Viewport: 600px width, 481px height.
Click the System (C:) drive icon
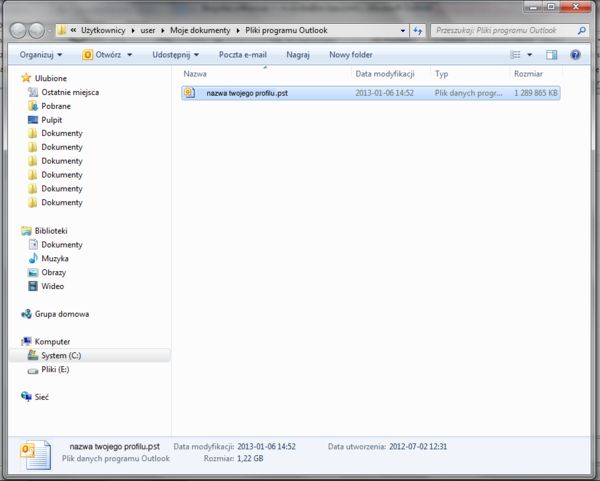click(x=33, y=355)
